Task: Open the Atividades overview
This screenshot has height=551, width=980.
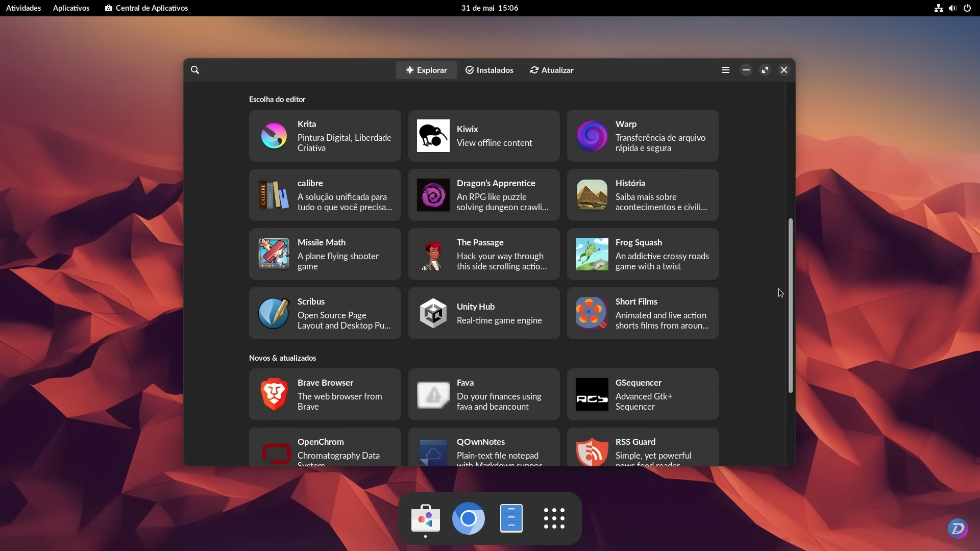Action: click(x=23, y=8)
